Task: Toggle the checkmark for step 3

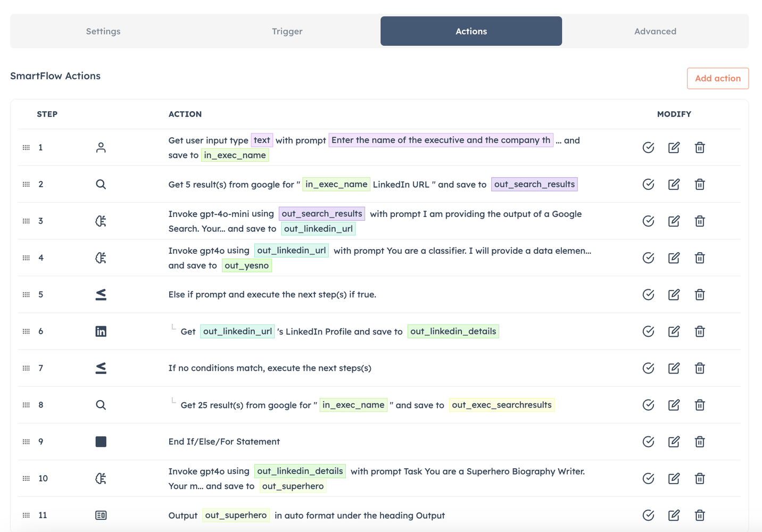Action: click(648, 221)
